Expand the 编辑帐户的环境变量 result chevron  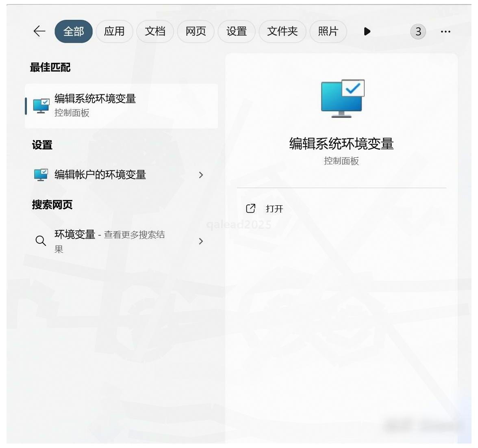(x=201, y=175)
